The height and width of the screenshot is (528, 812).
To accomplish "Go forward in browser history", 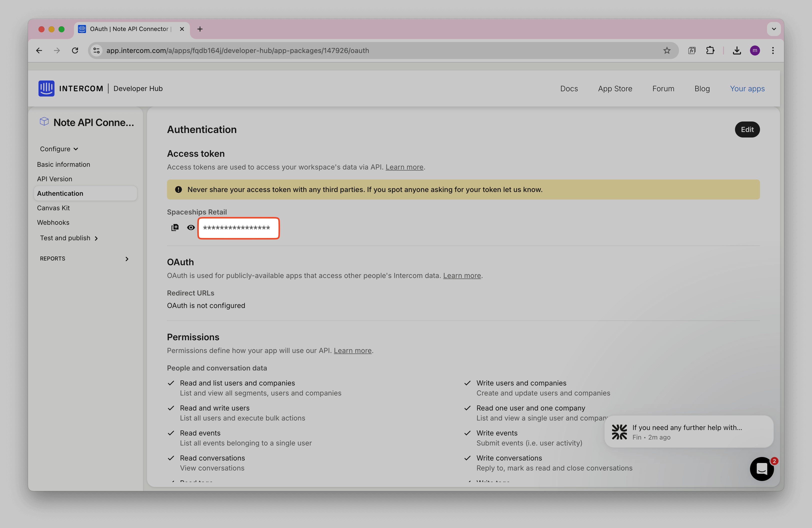I will point(57,50).
